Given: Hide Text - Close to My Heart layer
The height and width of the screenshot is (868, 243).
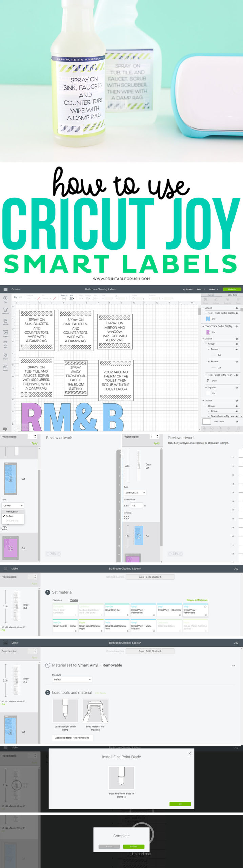Looking at the screenshot, I should (x=237, y=375).
